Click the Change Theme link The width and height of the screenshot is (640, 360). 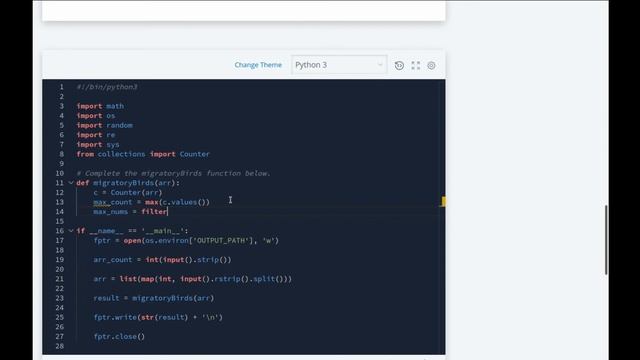[x=258, y=65]
